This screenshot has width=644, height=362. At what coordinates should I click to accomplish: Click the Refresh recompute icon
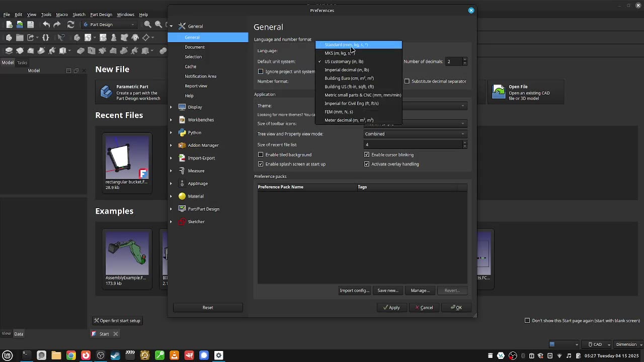[70, 24]
